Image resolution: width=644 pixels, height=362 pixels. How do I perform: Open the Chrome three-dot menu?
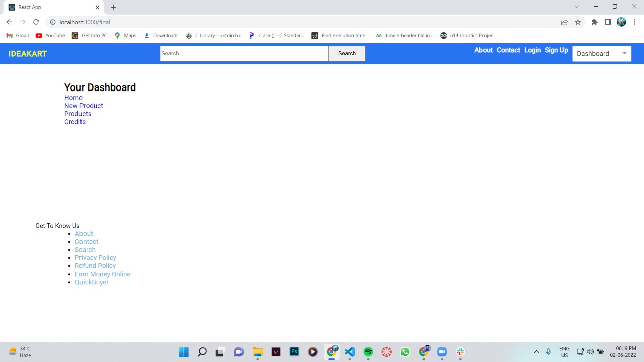pos(635,22)
